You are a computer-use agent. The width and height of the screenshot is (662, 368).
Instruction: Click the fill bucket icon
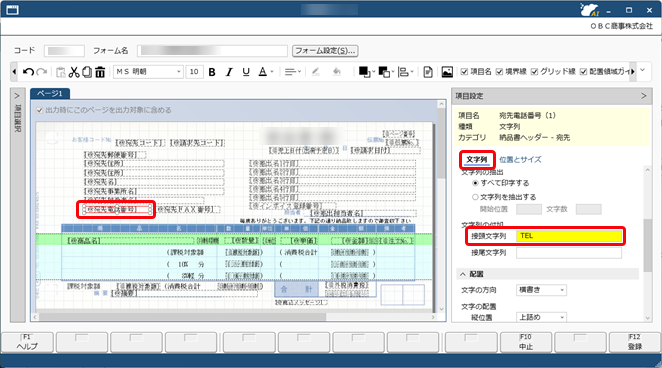point(336,72)
